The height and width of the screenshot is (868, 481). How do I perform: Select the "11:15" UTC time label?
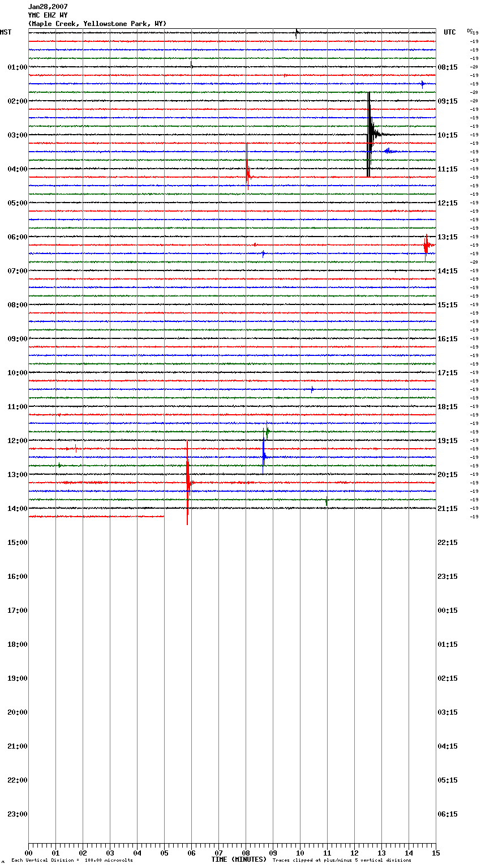pyautogui.click(x=448, y=169)
